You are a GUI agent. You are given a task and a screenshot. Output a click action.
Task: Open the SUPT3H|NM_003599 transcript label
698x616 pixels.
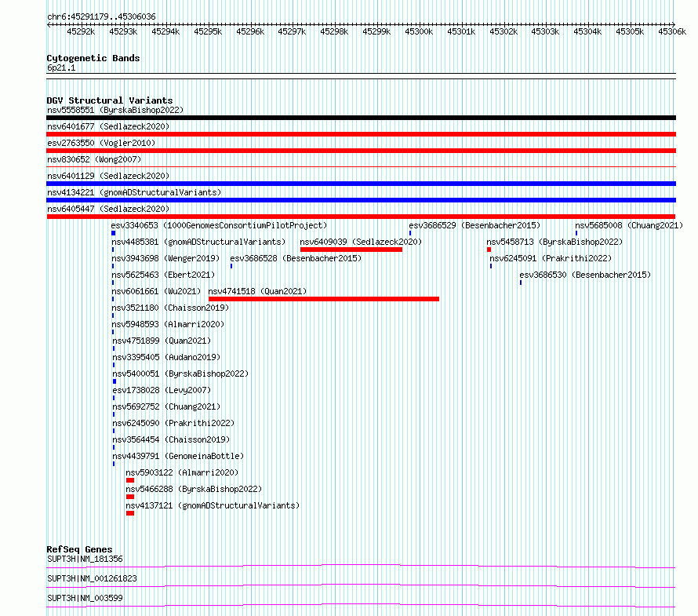click(x=85, y=598)
